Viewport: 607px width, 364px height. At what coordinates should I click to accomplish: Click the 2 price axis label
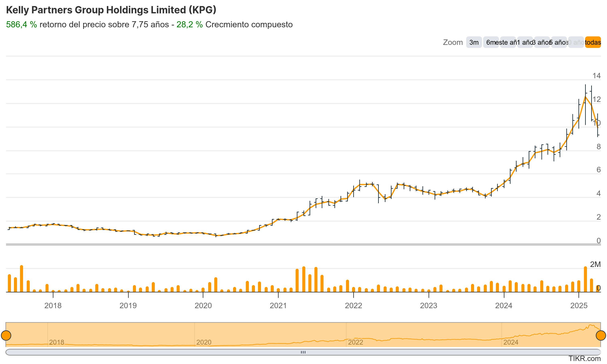pos(599,217)
